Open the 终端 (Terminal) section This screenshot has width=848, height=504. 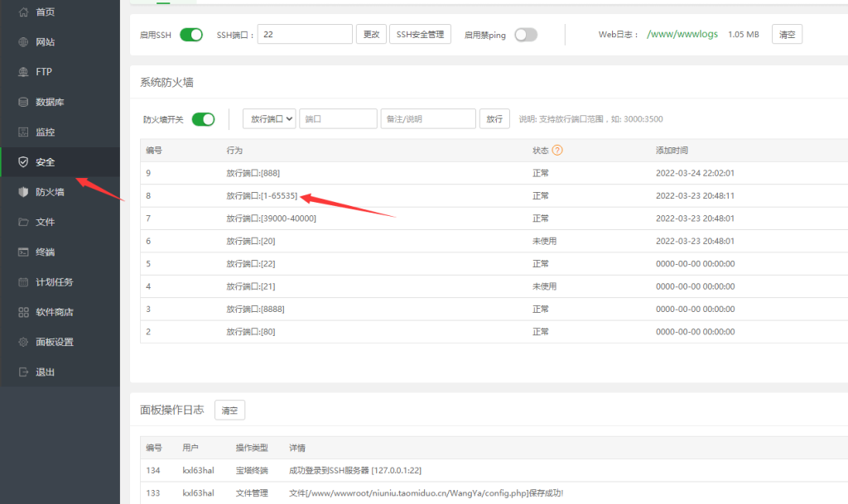click(x=37, y=252)
